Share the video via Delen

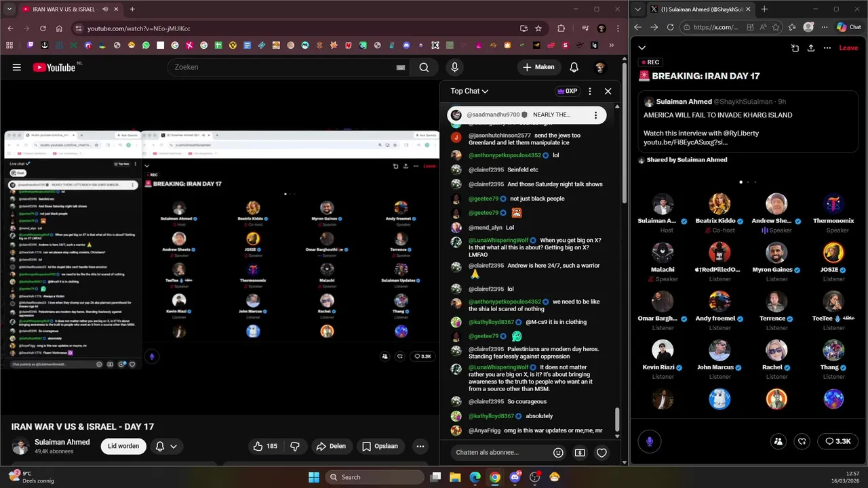tap(331, 446)
